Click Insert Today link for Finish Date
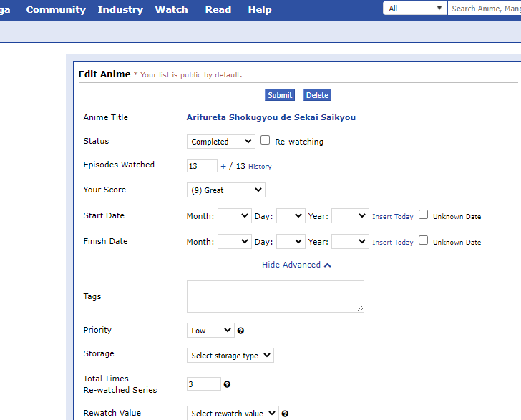 tap(392, 243)
